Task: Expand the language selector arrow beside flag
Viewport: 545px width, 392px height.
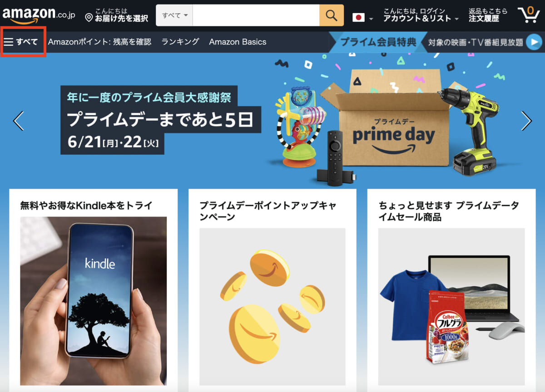Action: (372, 19)
